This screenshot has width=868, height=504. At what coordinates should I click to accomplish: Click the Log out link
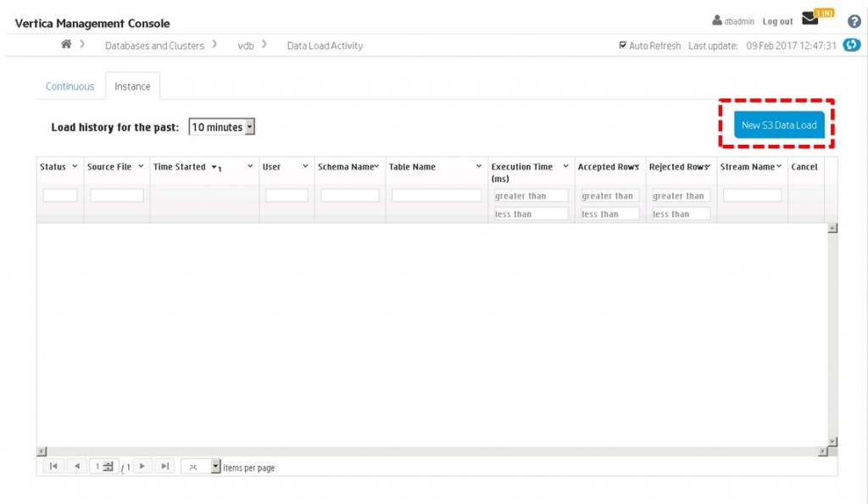[777, 22]
